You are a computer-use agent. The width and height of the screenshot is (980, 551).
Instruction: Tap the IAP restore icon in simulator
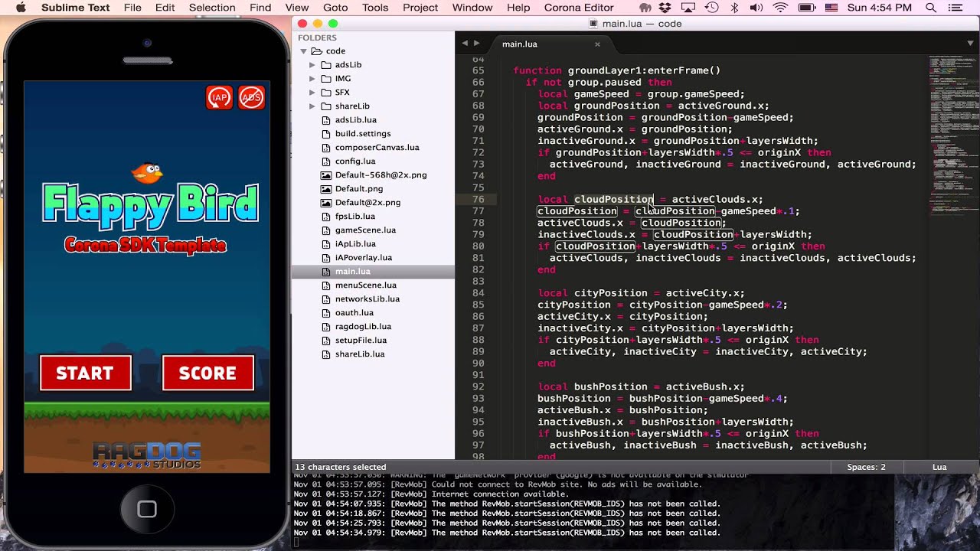tap(219, 97)
